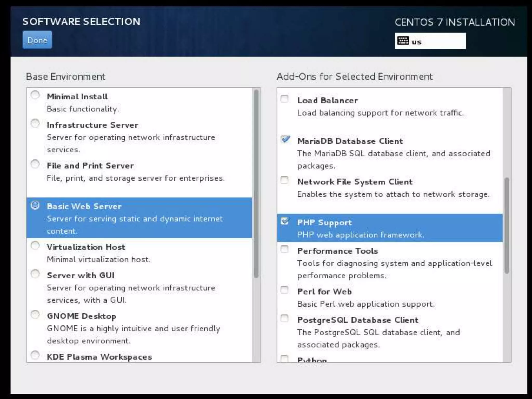The image size is (532, 399).
Task: Click 'File, print, and storage server' description
Action: tap(136, 178)
